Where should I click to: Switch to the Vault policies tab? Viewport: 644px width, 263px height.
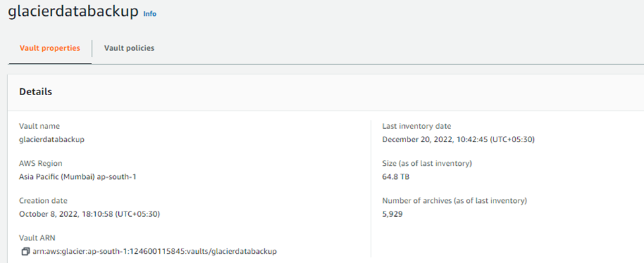129,48
